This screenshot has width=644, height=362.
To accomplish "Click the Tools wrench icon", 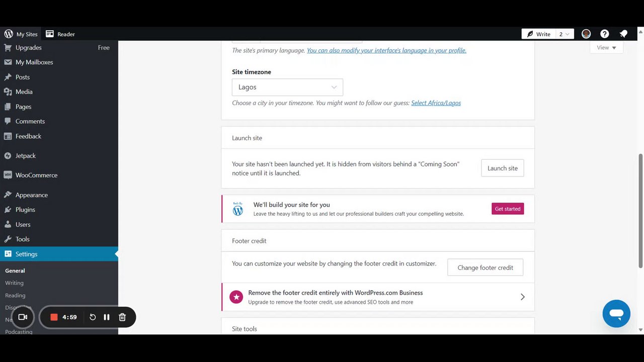I will 8,239.
